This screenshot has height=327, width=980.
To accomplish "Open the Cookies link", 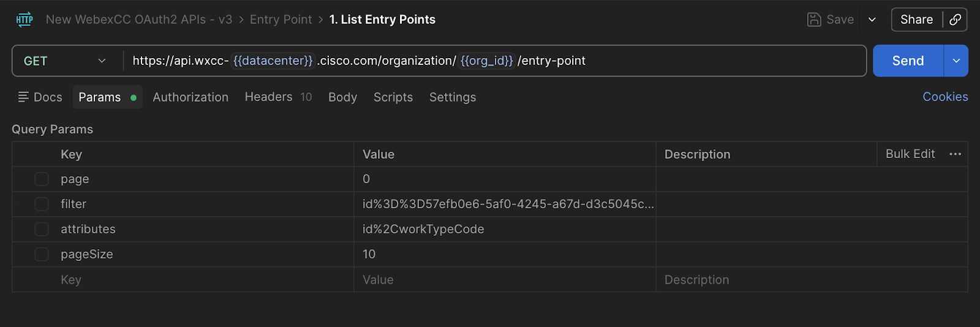I will (x=945, y=97).
